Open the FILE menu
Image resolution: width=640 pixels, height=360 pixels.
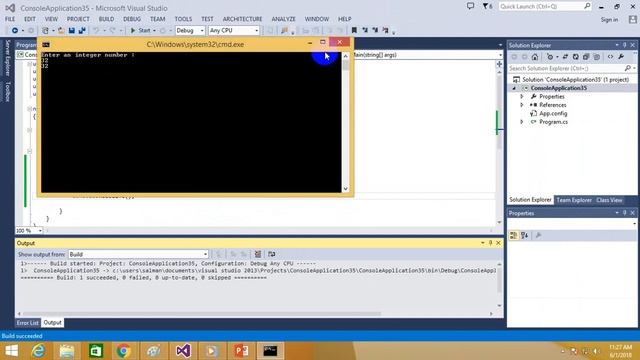pos(10,19)
